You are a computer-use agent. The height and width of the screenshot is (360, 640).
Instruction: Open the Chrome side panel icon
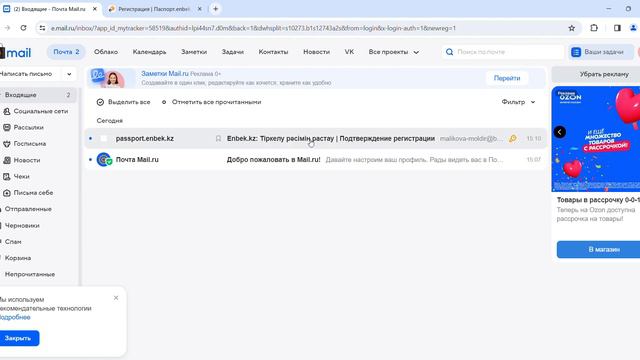coord(617,28)
